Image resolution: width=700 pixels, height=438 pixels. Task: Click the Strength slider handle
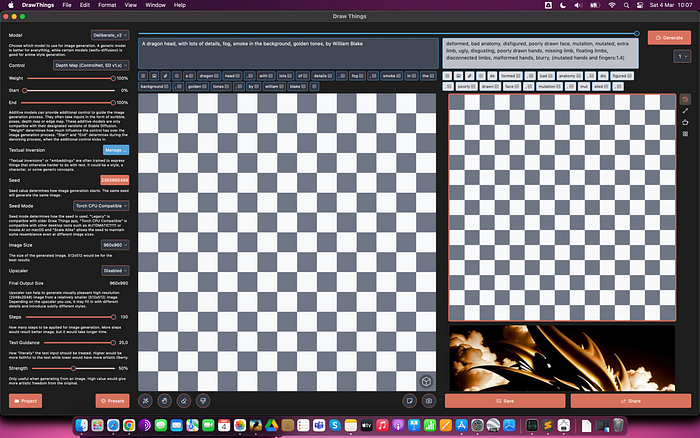[x=73, y=368]
